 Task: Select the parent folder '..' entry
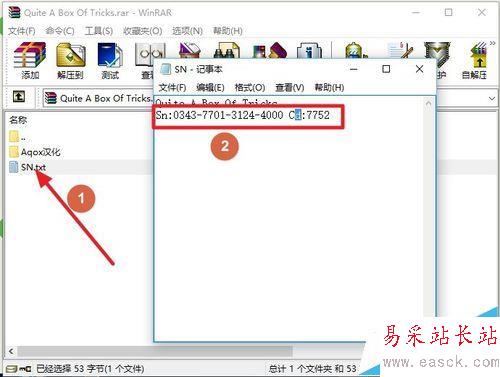click(x=18, y=137)
